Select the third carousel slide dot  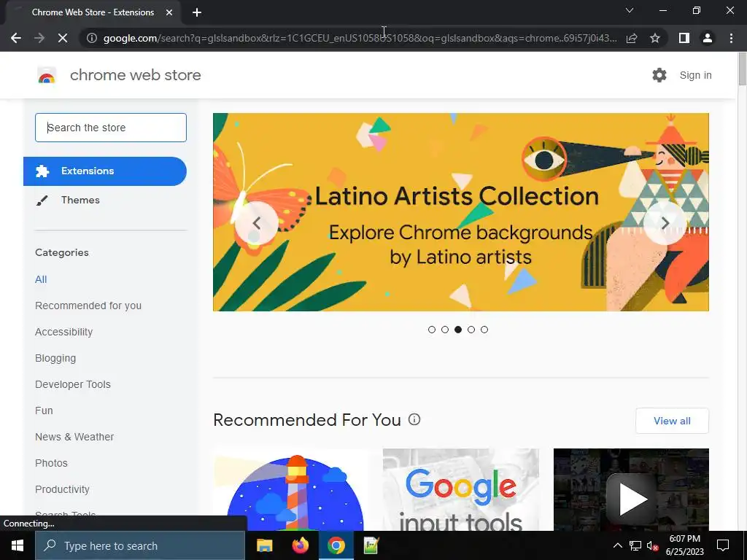coord(458,330)
